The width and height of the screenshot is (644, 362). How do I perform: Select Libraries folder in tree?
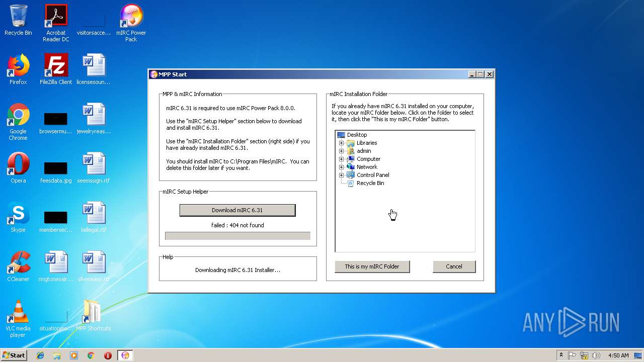point(367,143)
